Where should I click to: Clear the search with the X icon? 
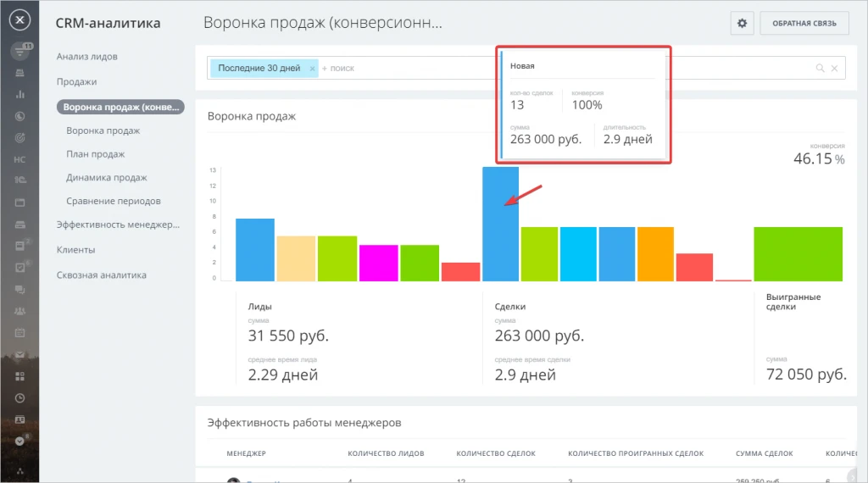pos(834,69)
